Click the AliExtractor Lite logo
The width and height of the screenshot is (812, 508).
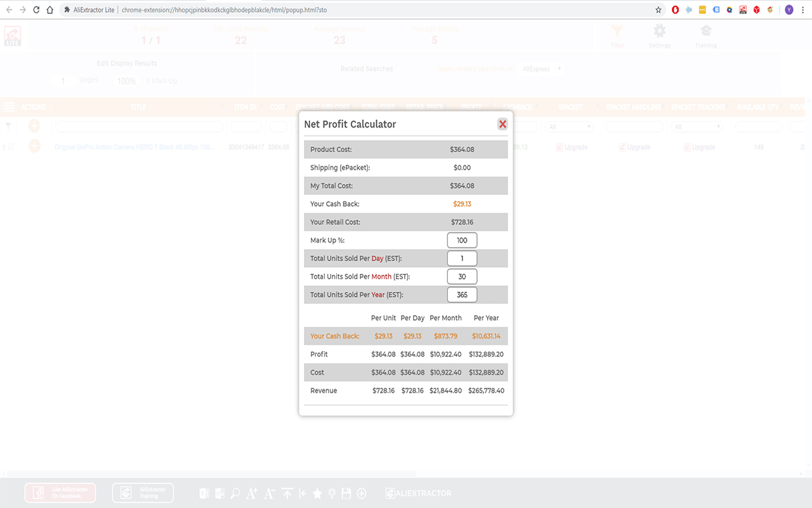click(x=13, y=36)
